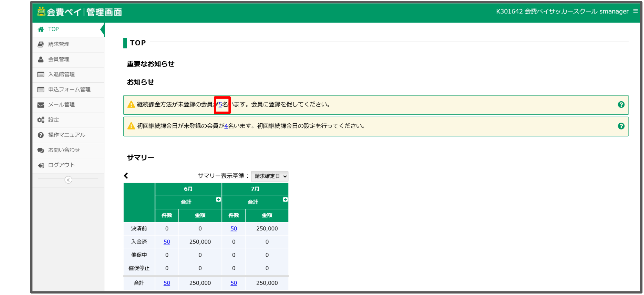This screenshot has width=644, height=295.
Task: Expand 7月 column details with plus icon
Action: tap(285, 199)
